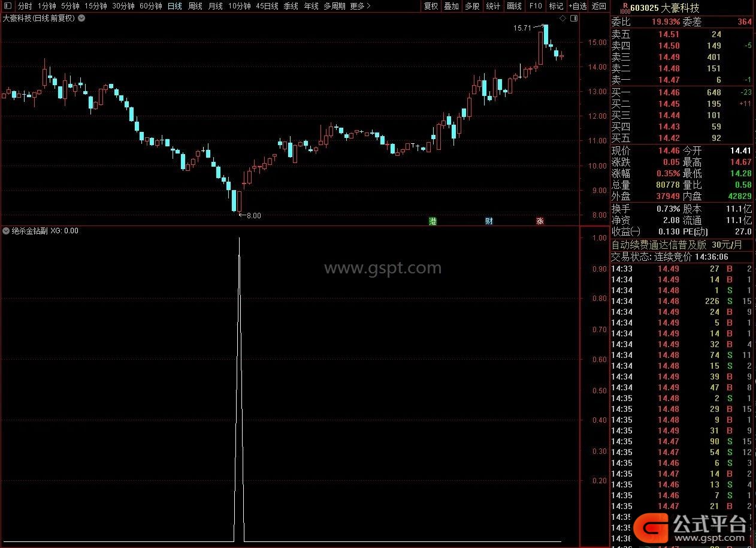
Task: Click +自选 to add to watchlist
Action: (577, 6)
